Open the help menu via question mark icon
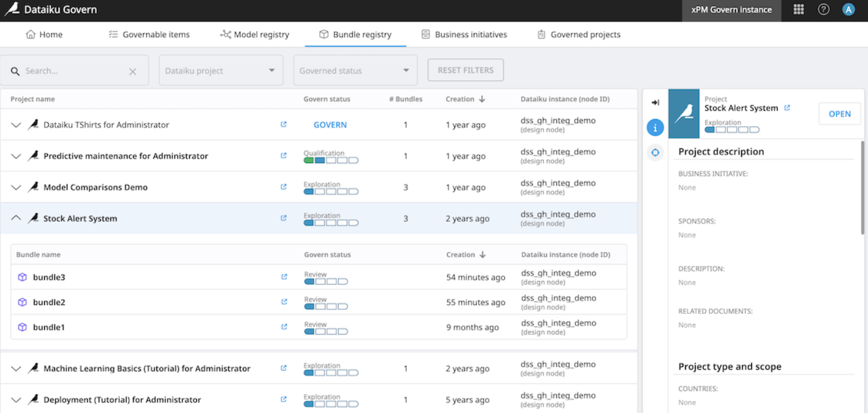Image resolution: width=868 pixels, height=413 pixels. [823, 9]
